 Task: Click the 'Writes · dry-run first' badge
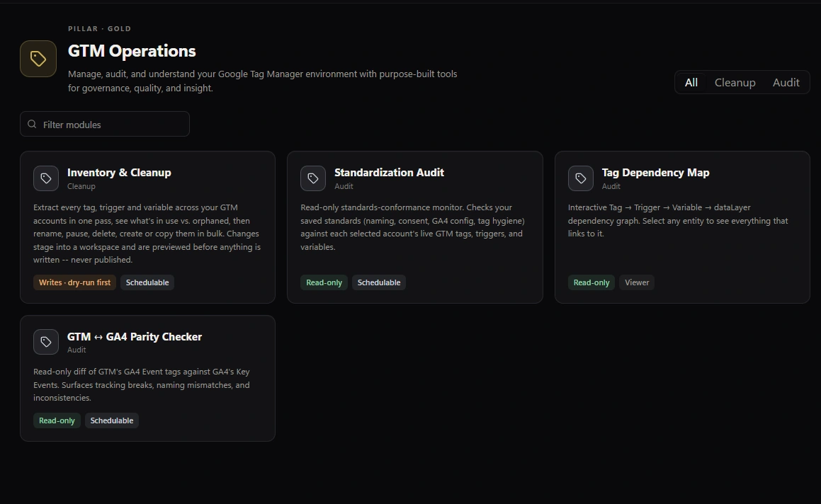click(75, 282)
